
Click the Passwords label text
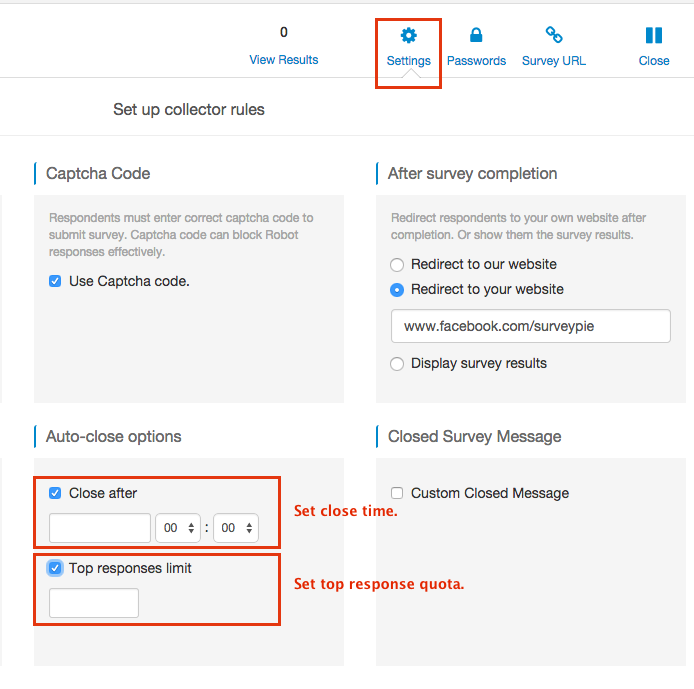pos(476,61)
